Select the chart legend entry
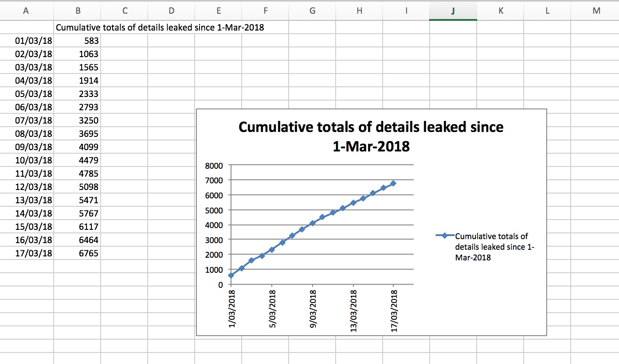This screenshot has width=619, height=364. 488,247
